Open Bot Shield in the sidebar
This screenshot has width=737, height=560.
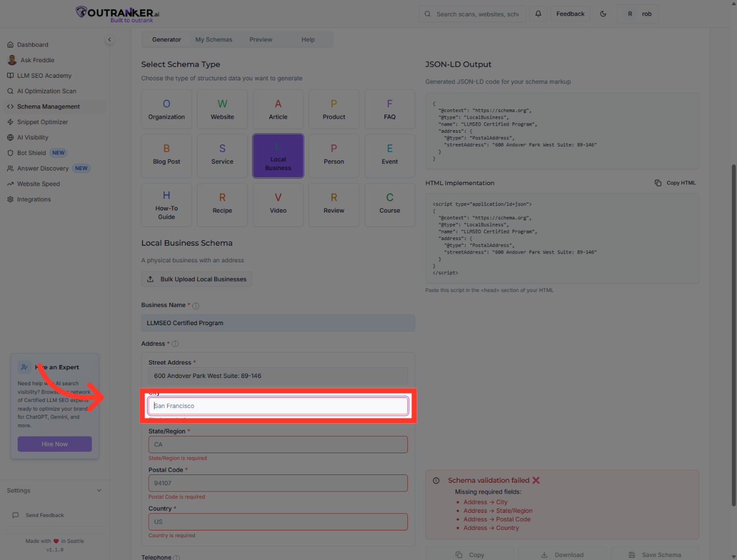(x=32, y=153)
